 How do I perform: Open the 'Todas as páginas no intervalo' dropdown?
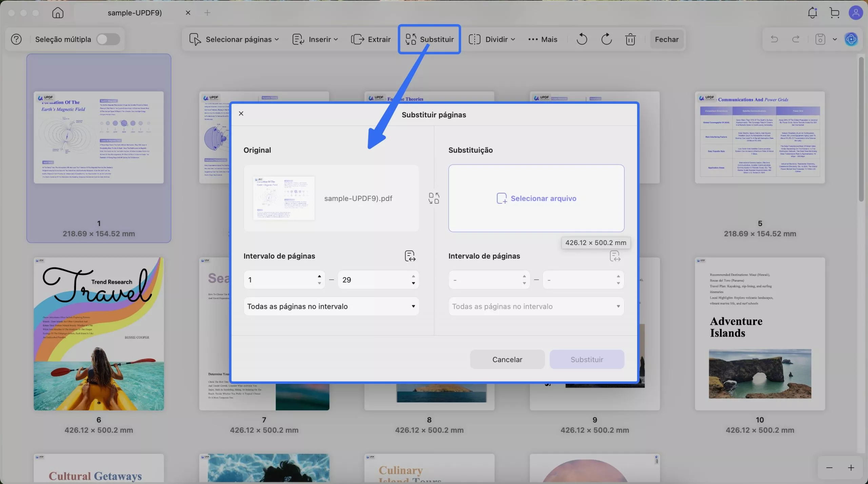tap(331, 306)
